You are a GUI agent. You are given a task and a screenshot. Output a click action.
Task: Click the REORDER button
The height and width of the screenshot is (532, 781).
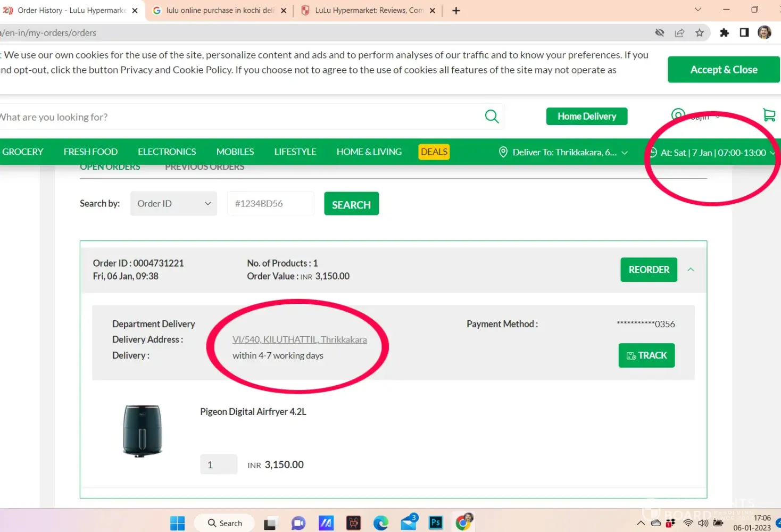click(x=649, y=270)
